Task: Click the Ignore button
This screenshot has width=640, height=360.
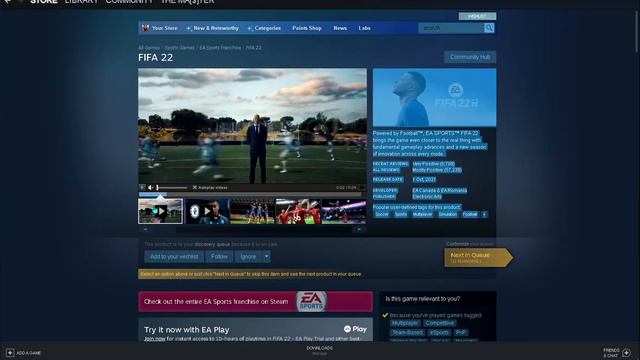Action: pyautogui.click(x=248, y=256)
